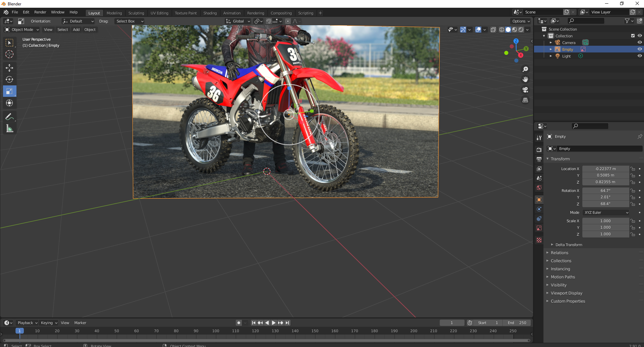Screen dimensions: 644x347
Task: Select the Select Box tool
Action: (9, 43)
